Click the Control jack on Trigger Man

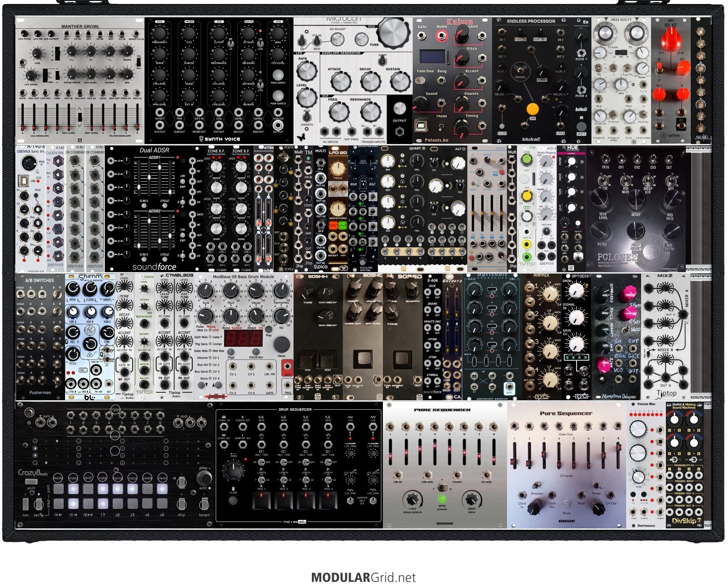(644, 512)
